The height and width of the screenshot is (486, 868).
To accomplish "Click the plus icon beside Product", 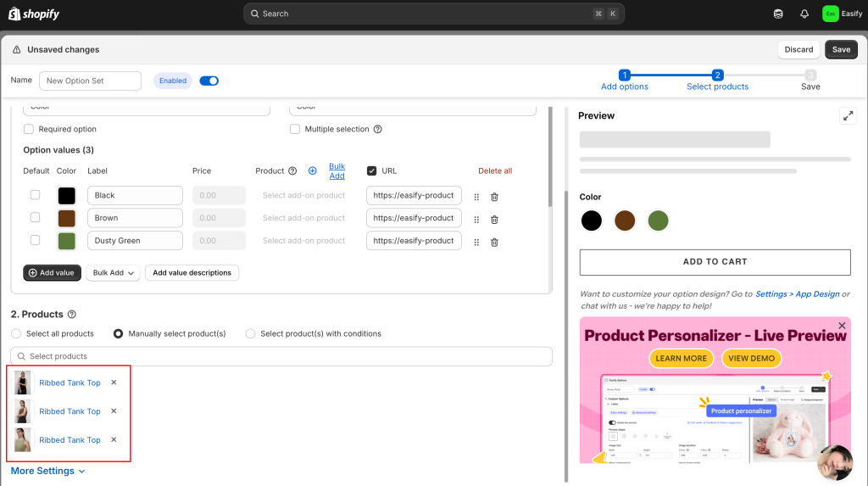I will (x=312, y=171).
